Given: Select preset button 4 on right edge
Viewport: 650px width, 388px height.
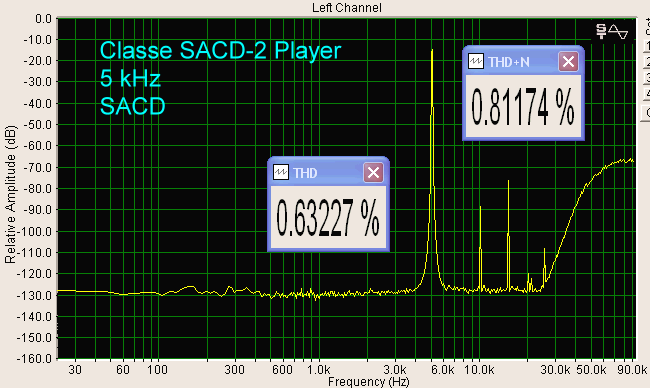Looking at the screenshot, I should click(646, 93).
